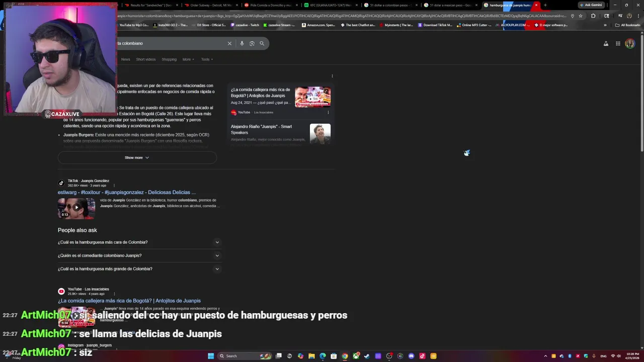Open the clock and date panel

pos(632,356)
